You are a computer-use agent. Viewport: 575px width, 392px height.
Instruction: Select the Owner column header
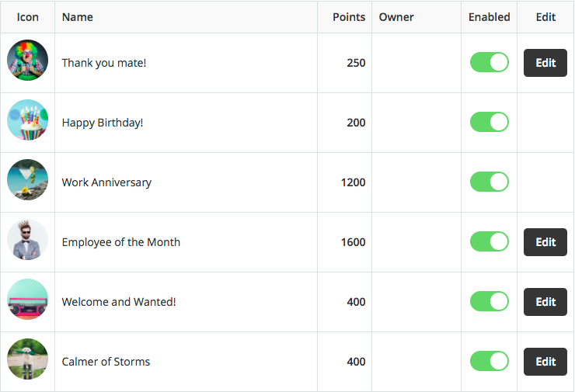click(396, 17)
